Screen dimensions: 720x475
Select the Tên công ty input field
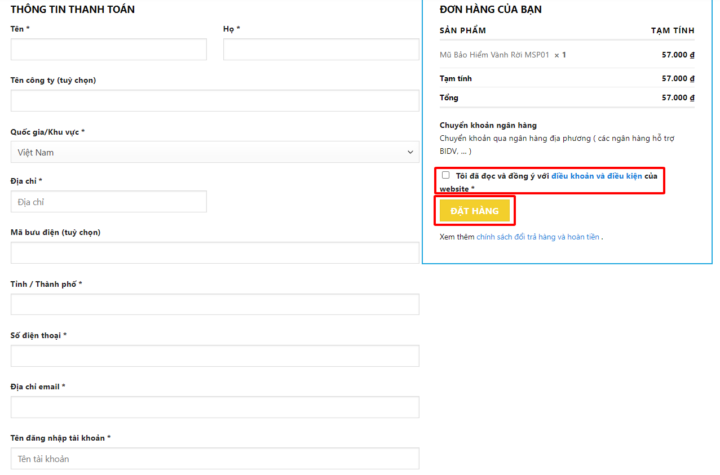click(x=215, y=100)
